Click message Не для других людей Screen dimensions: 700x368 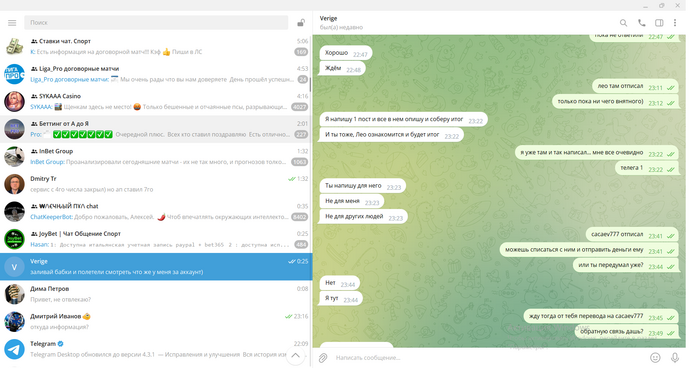tap(363, 217)
